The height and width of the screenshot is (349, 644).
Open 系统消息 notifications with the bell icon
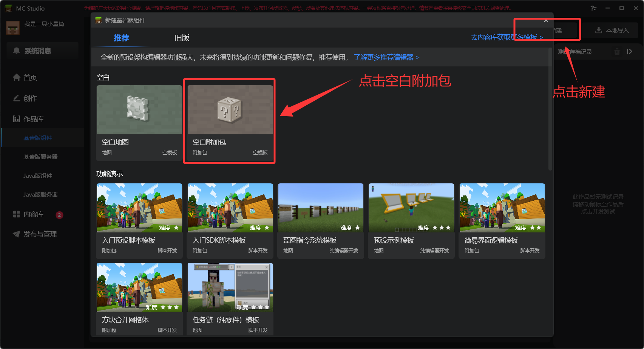pos(42,51)
